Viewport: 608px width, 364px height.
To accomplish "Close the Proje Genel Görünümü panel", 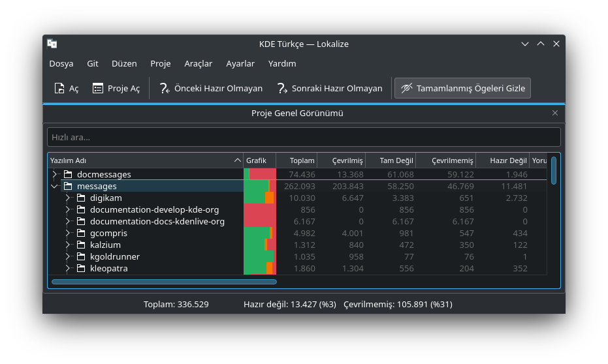I will click(555, 113).
